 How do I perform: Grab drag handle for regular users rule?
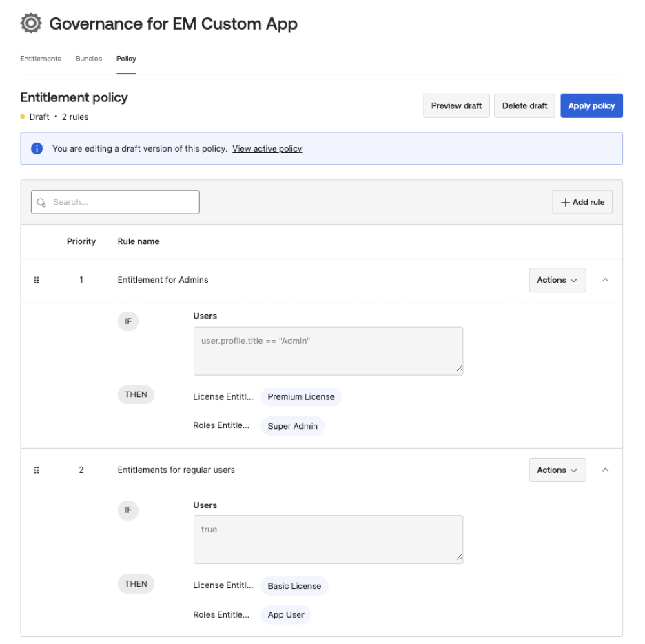tap(37, 470)
